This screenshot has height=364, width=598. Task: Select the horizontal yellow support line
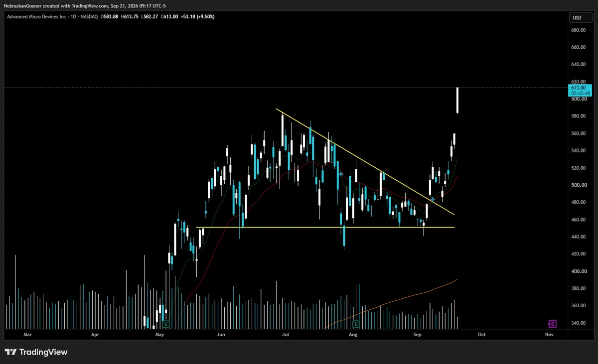pyautogui.click(x=325, y=228)
